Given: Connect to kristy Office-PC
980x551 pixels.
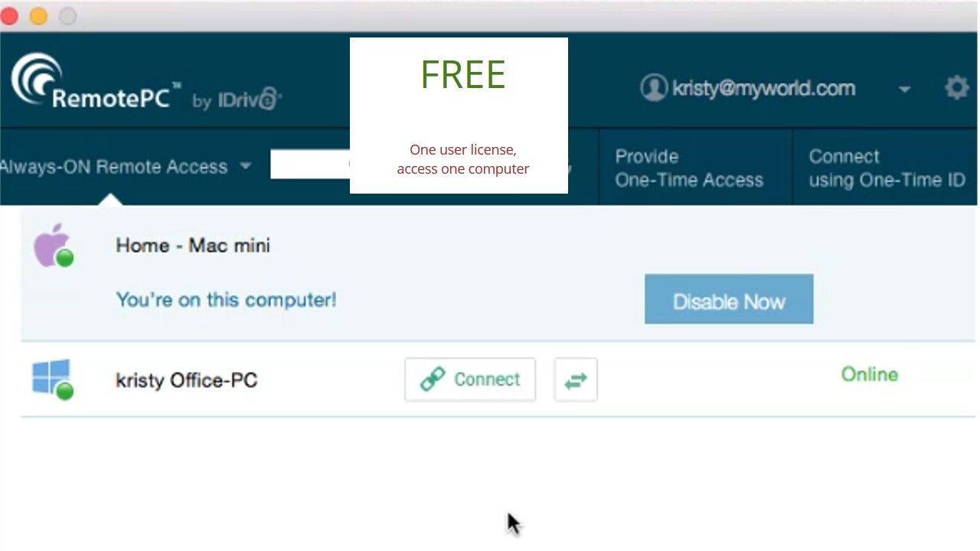Looking at the screenshot, I should click(x=470, y=380).
